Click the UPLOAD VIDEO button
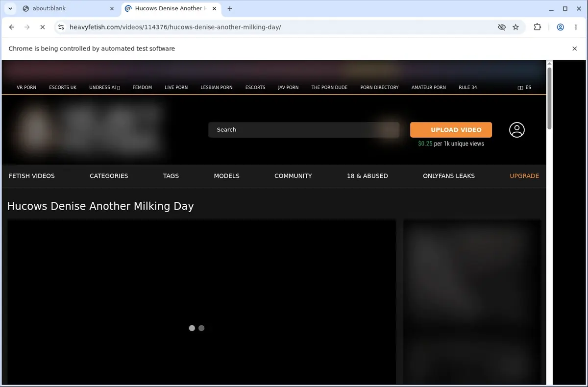The image size is (588, 387). click(x=451, y=130)
